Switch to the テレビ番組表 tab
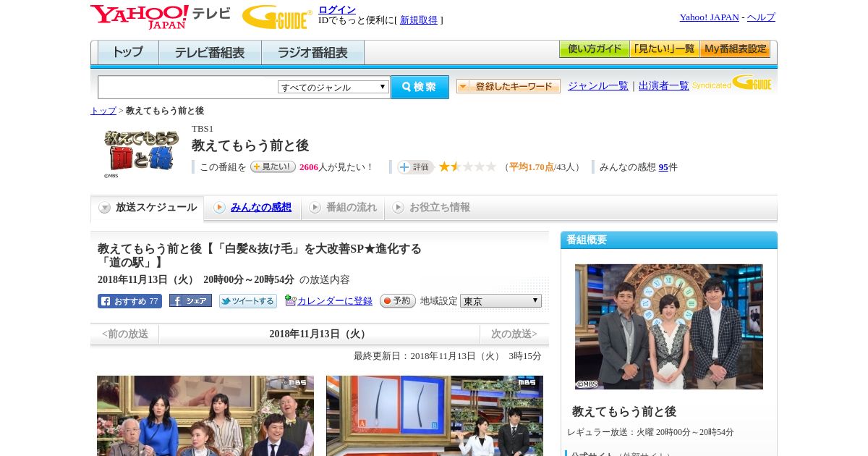 click(210, 53)
